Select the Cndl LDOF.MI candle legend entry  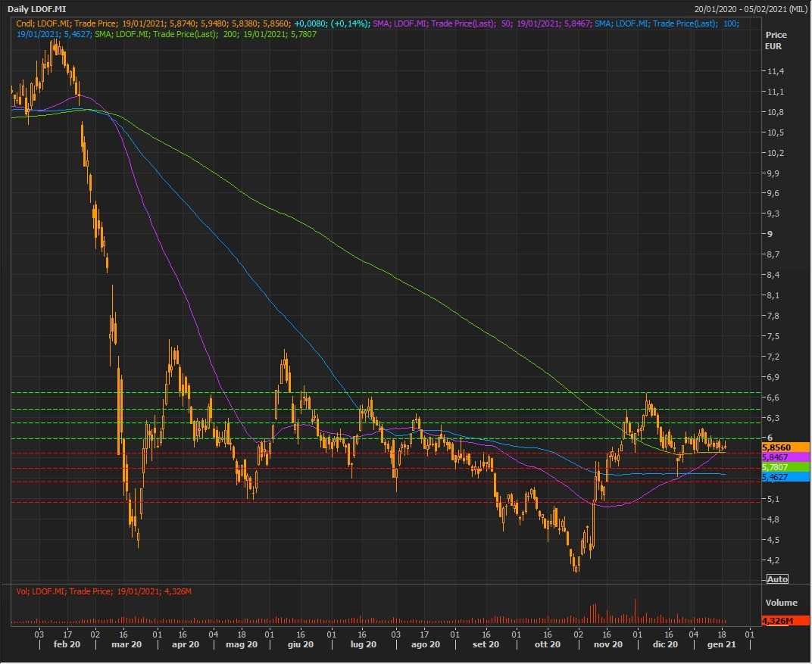pos(193,24)
